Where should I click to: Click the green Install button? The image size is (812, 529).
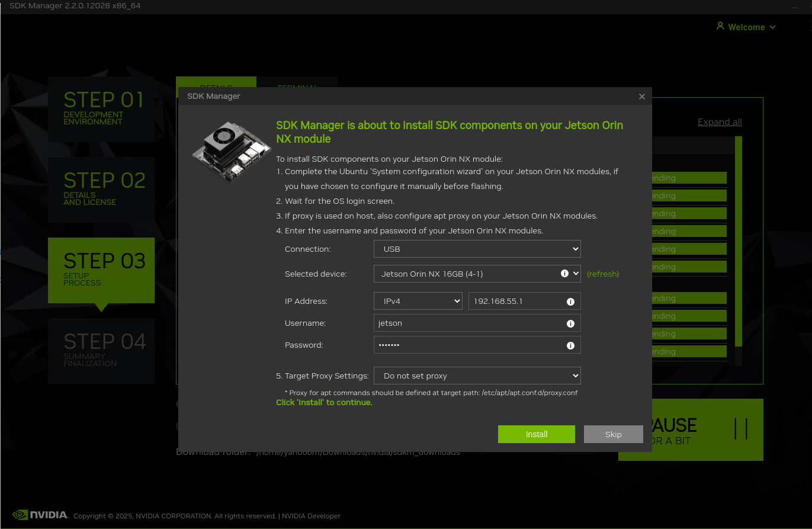[x=536, y=434]
